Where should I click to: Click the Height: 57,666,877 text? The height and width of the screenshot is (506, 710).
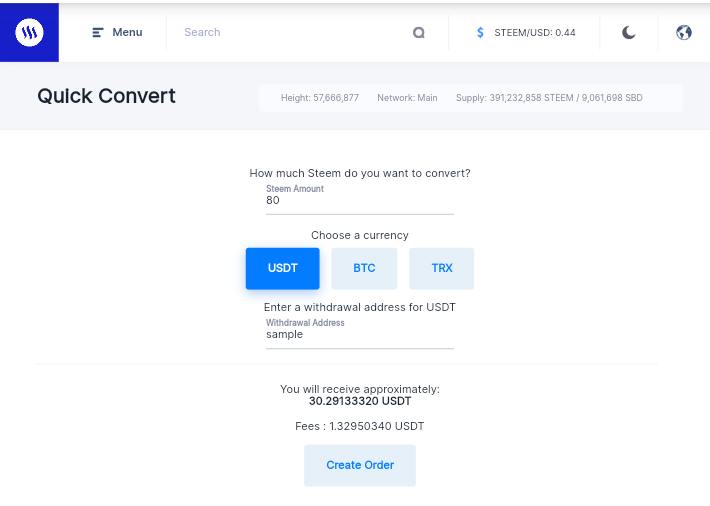(320, 98)
